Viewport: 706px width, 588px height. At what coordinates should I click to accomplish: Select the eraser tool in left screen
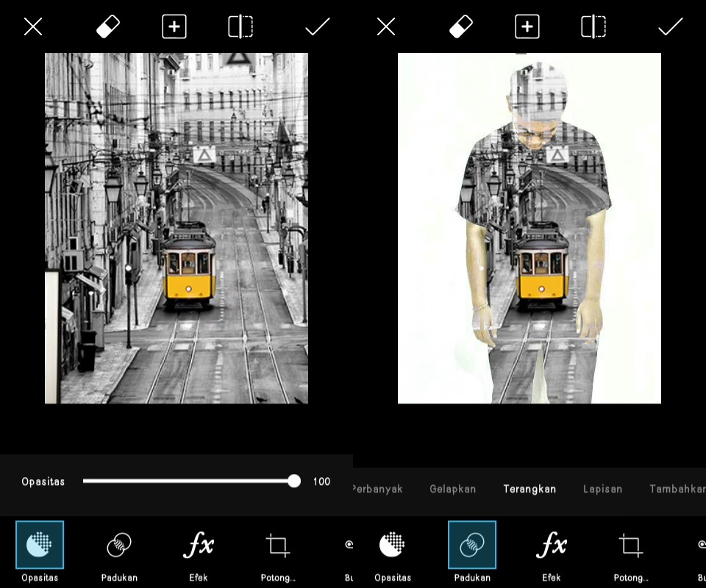click(x=108, y=26)
